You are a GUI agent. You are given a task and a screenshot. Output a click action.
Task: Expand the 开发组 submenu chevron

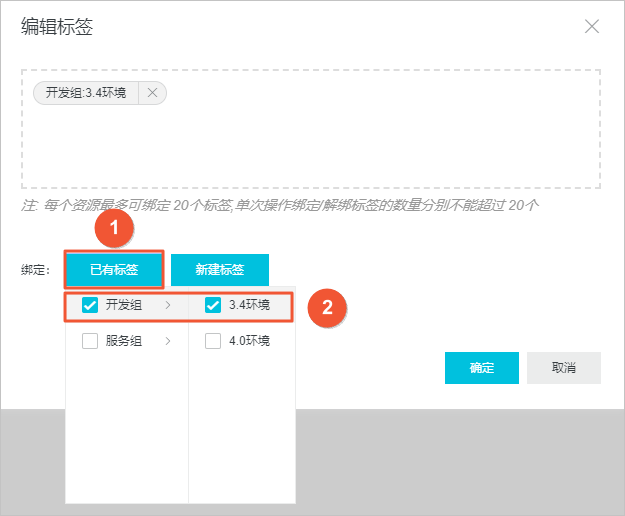point(168,305)
